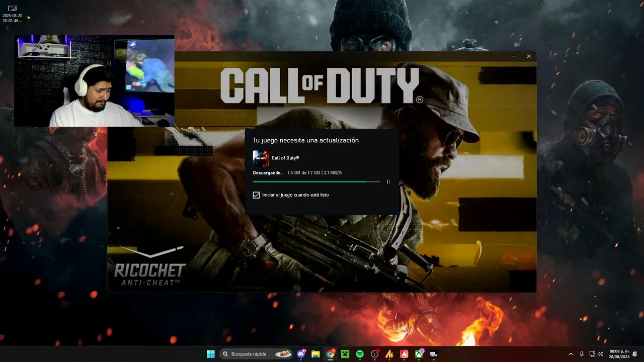
Task: Click the '1.5 GB de 1.7 GB' text
Action: point(304,172)
